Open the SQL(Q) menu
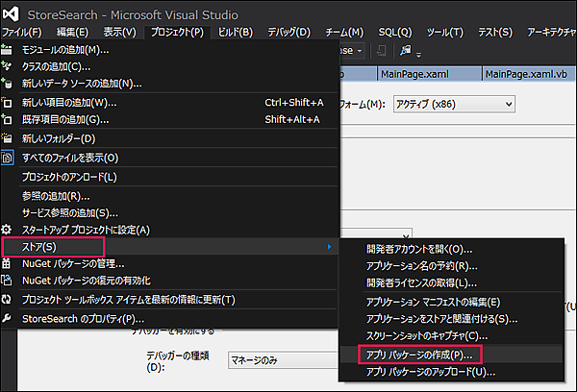Screen dimensions: 577x392 click(x=395, y=32)
